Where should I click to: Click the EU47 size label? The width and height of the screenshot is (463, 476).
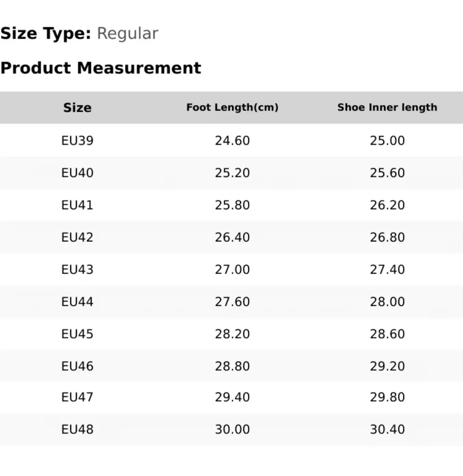[77, 397]
